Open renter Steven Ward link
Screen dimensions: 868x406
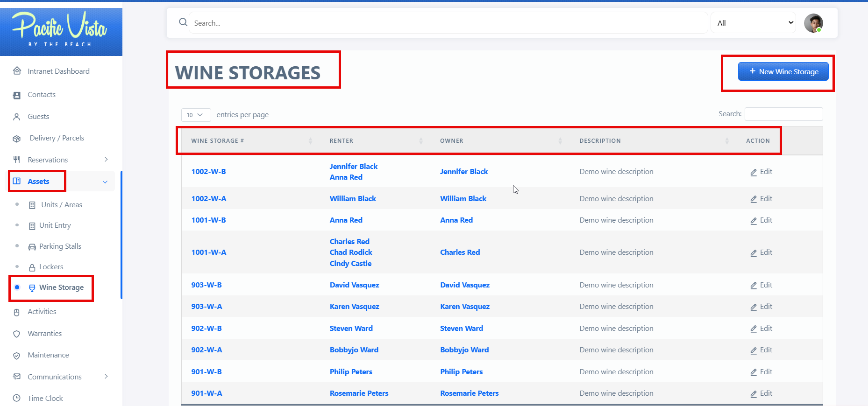click(x=351, y=328)
